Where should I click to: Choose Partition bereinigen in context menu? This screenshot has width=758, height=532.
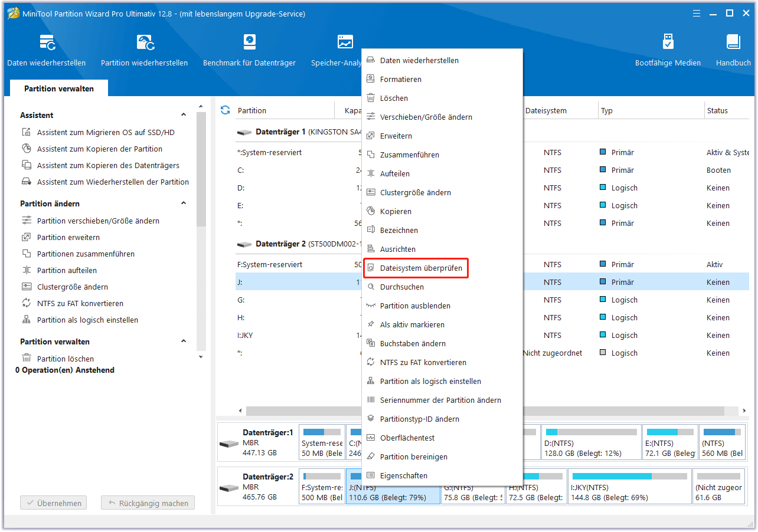coord(442,457)
